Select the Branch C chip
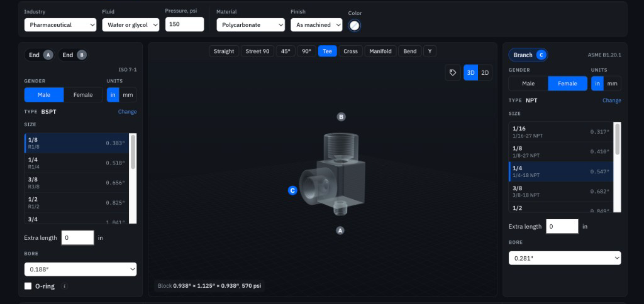The width and height of the screenshot is (644, 304). 528,55
